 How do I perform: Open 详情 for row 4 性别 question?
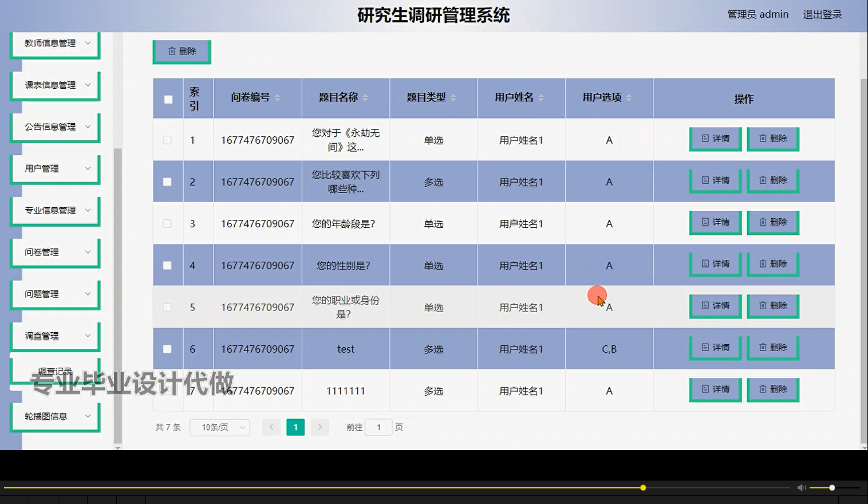click(716, 265)
